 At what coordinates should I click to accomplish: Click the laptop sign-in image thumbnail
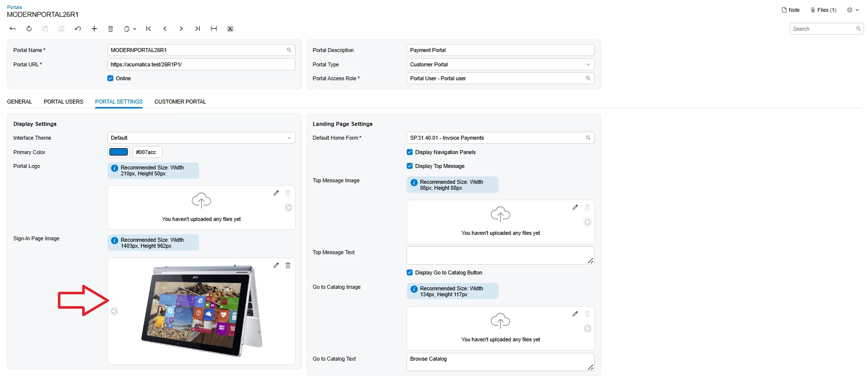click(x=202, y=311)
